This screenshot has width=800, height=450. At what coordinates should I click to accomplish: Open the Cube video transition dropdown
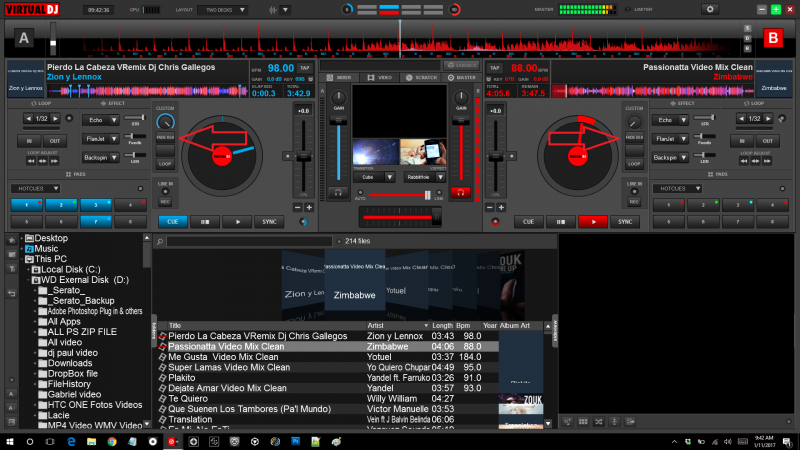click(374, 177)
